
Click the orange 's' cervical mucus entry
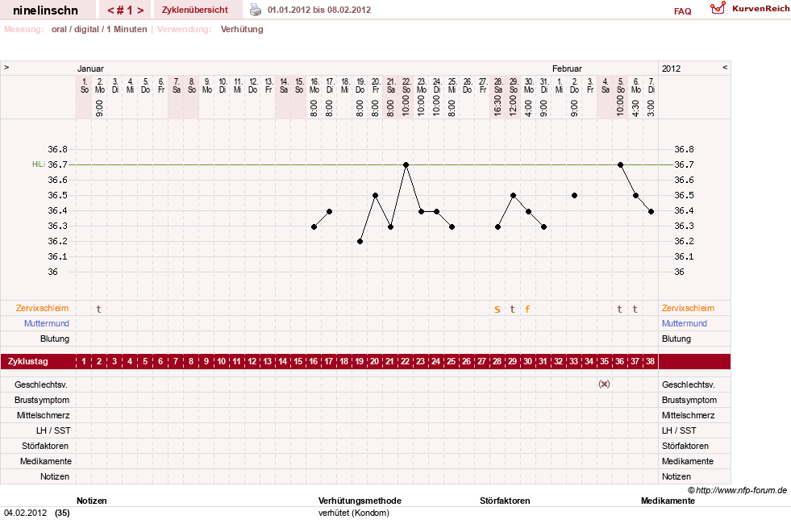pos(497,309)
